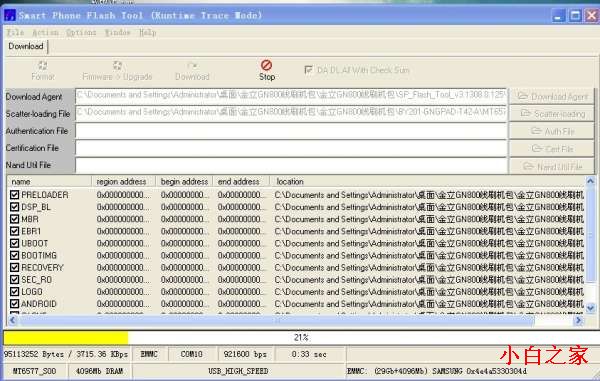600x381 pixels.
Task: Click the USB_HIGH_SPEED status entry
Action: coord(238,371)
